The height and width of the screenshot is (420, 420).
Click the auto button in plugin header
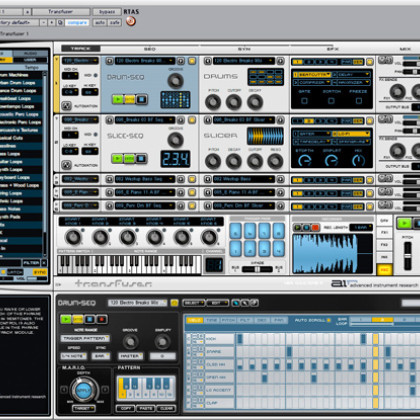(x=100, y=22)
